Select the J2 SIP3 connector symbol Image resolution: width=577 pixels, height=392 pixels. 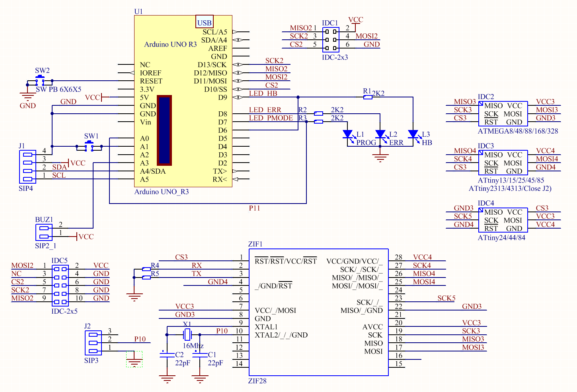pos(93,343)
